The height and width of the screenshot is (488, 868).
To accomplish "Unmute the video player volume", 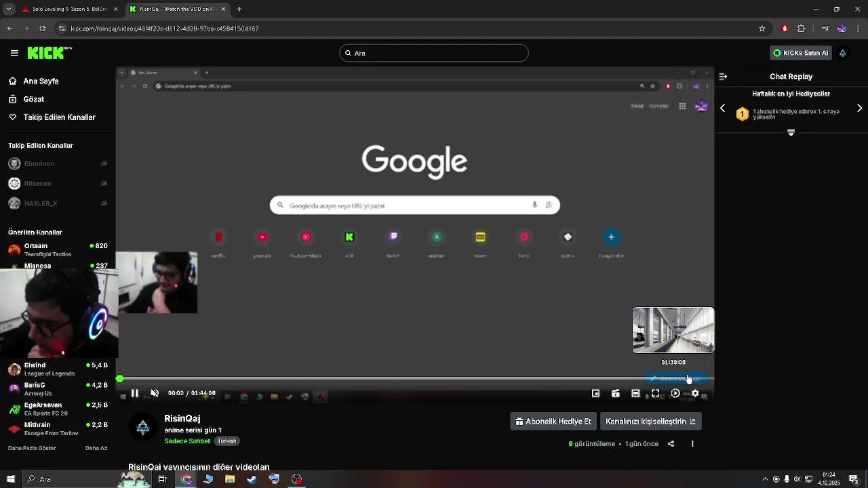I will pos(155,393).
